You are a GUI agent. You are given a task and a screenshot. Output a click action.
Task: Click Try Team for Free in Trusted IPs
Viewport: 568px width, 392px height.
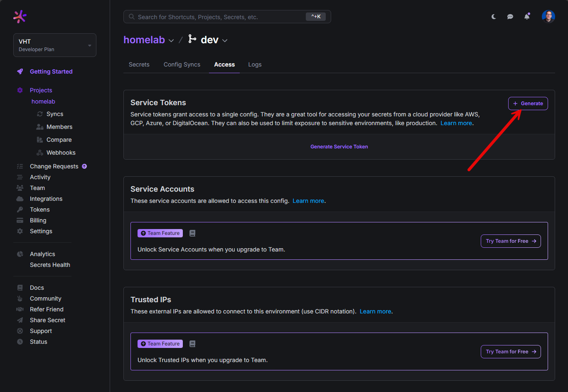tap(511, 352)
